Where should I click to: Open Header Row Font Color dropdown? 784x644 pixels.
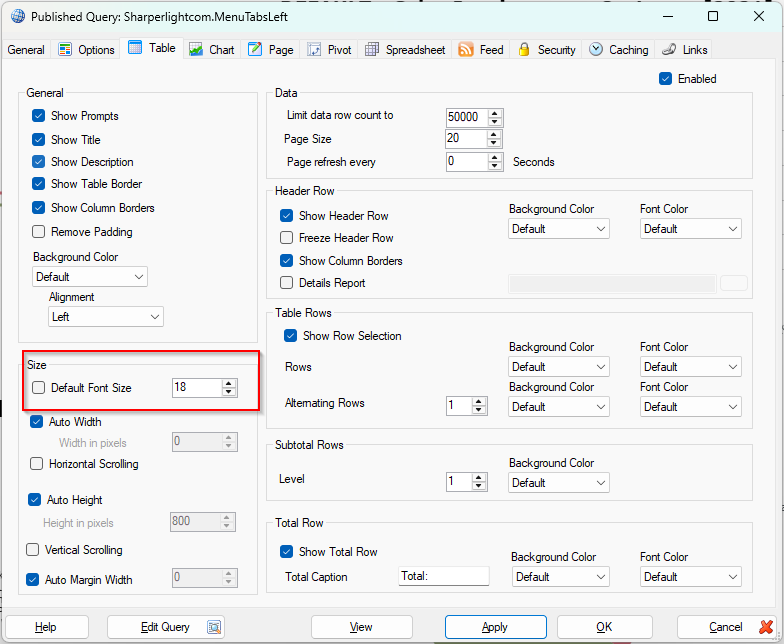(690, 229)
